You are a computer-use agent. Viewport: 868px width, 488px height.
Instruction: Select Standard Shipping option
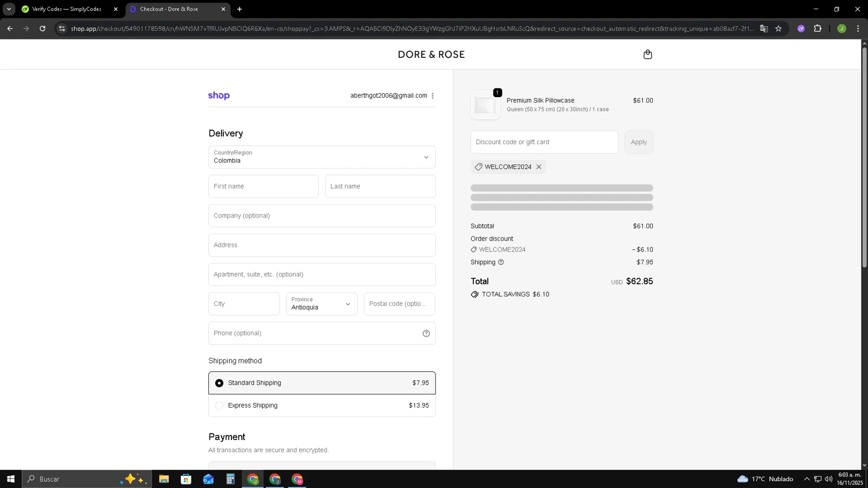point(322,383)
